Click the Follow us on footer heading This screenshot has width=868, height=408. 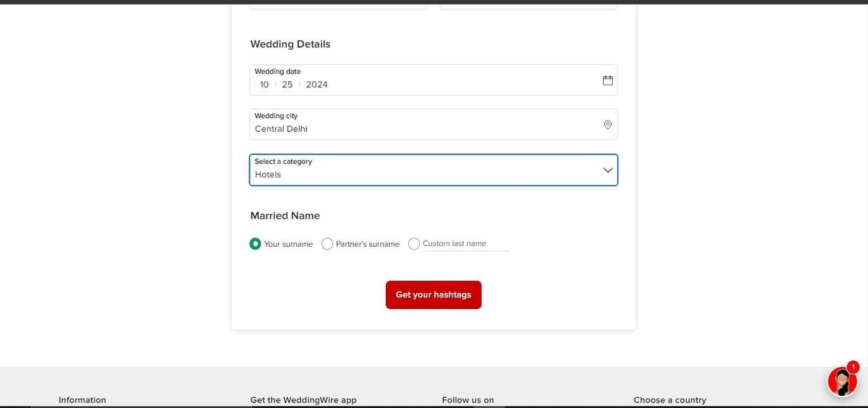point(468,400)
